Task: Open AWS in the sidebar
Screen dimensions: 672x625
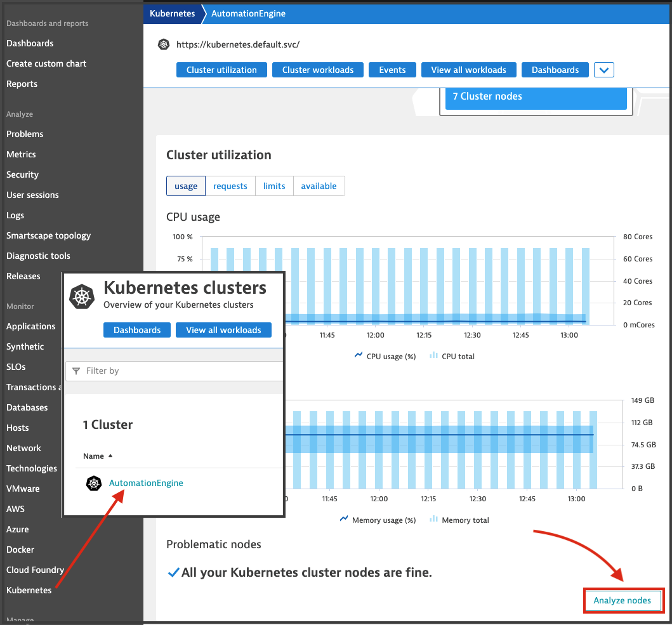Action: coord(15,509)
